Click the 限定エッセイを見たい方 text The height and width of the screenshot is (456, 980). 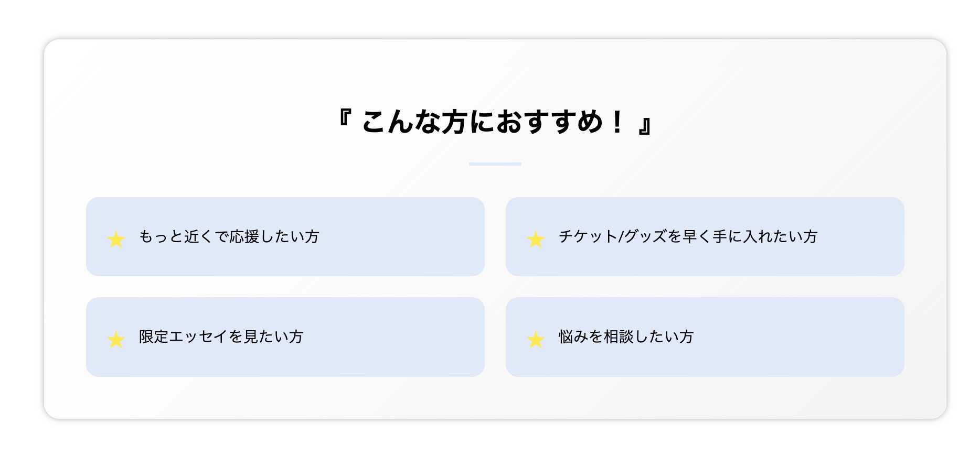221,337
